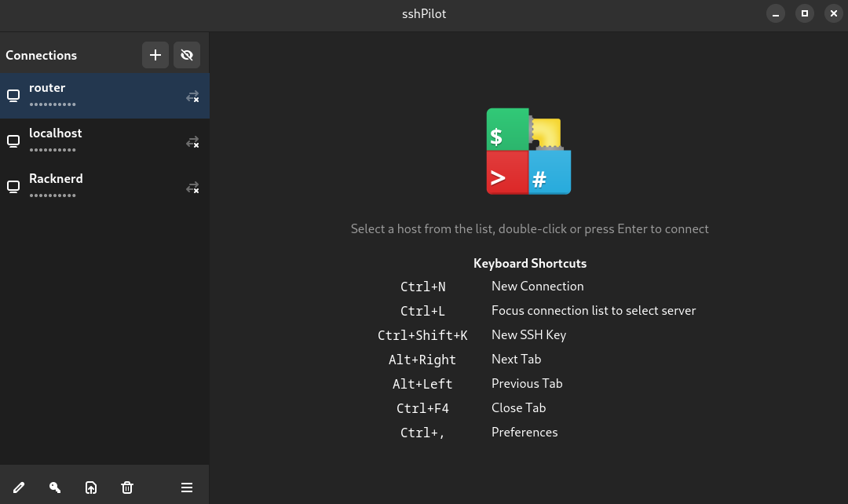Open the sshPilot title bar menu
Image resolution: width=848 pixels, height=504 pixels.
pyautogui.click(x=423, y=13)
